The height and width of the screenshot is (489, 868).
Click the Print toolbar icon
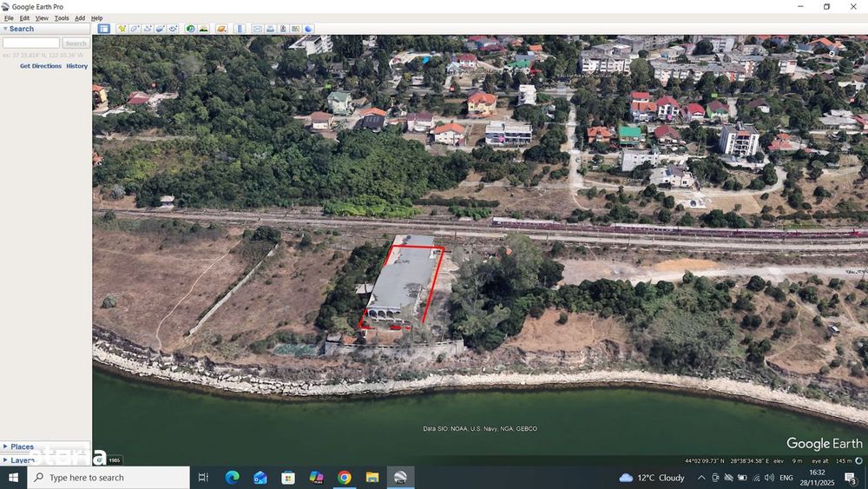point(270,29)
